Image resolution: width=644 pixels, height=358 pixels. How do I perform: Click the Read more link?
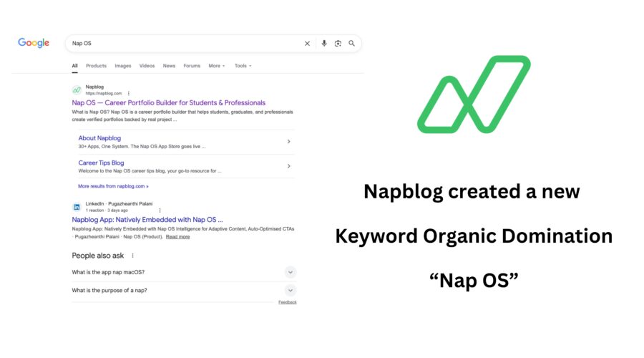pos(178,237)
